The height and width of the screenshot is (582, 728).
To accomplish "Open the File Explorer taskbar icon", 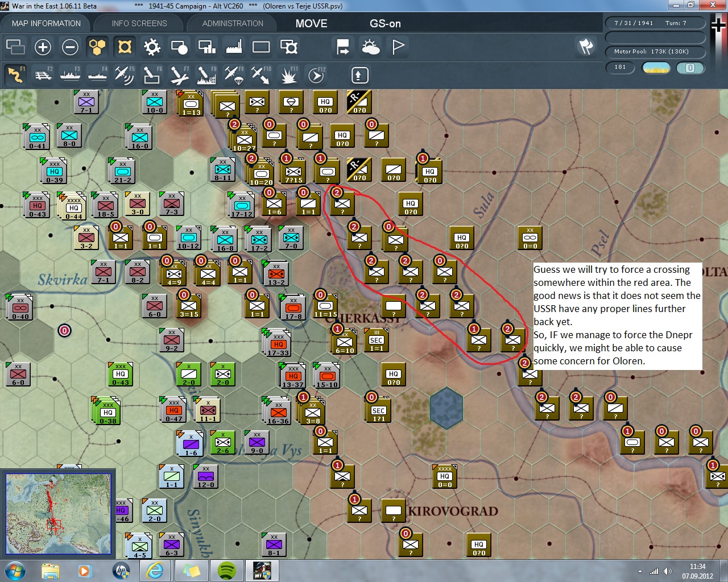I will click(x=51, y=571).
